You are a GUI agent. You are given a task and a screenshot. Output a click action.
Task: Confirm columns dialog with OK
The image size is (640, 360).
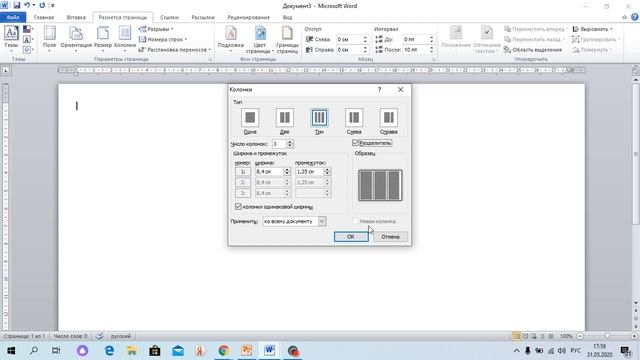(351, 237)
